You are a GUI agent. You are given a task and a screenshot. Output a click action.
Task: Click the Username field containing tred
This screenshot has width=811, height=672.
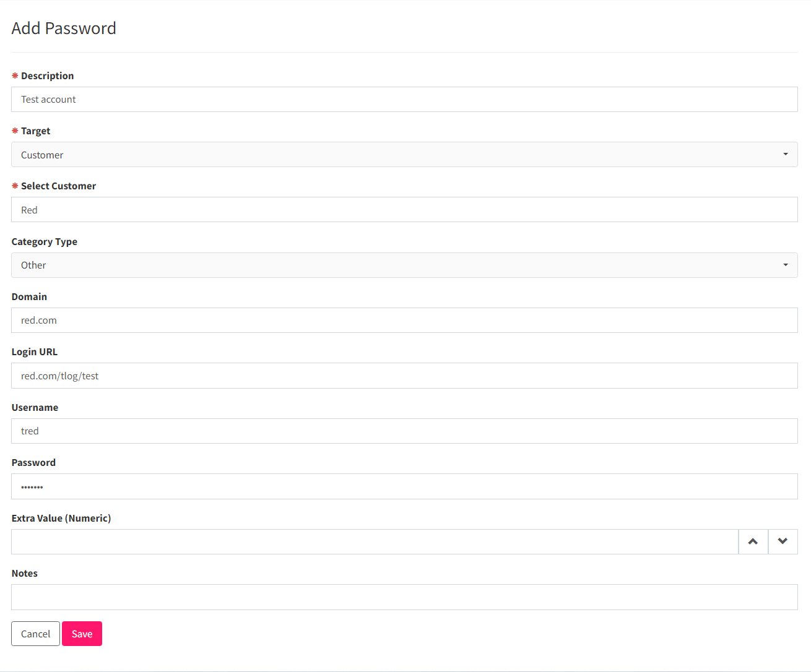(404, 431)
